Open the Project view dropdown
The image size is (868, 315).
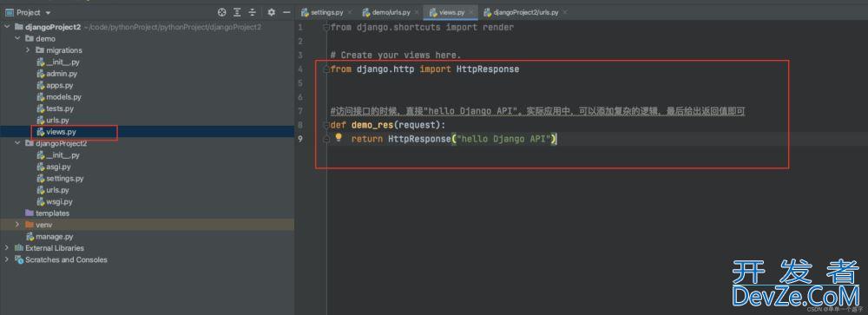coord(48,12)
